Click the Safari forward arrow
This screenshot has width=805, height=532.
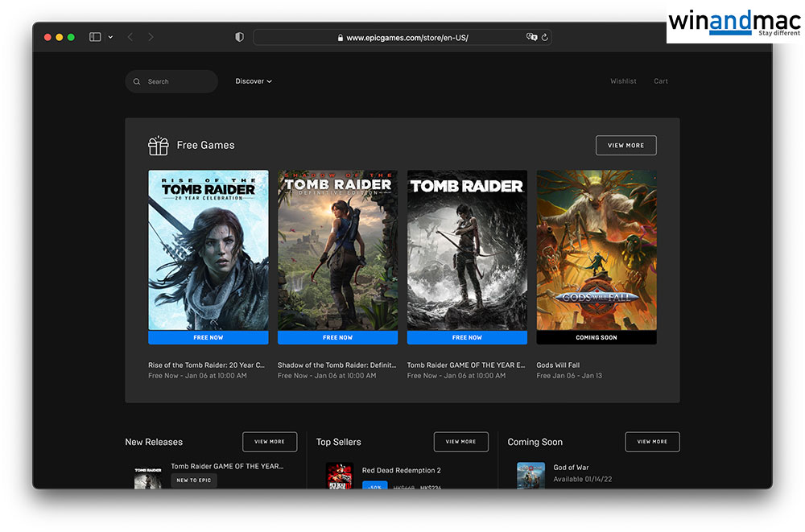151,37
